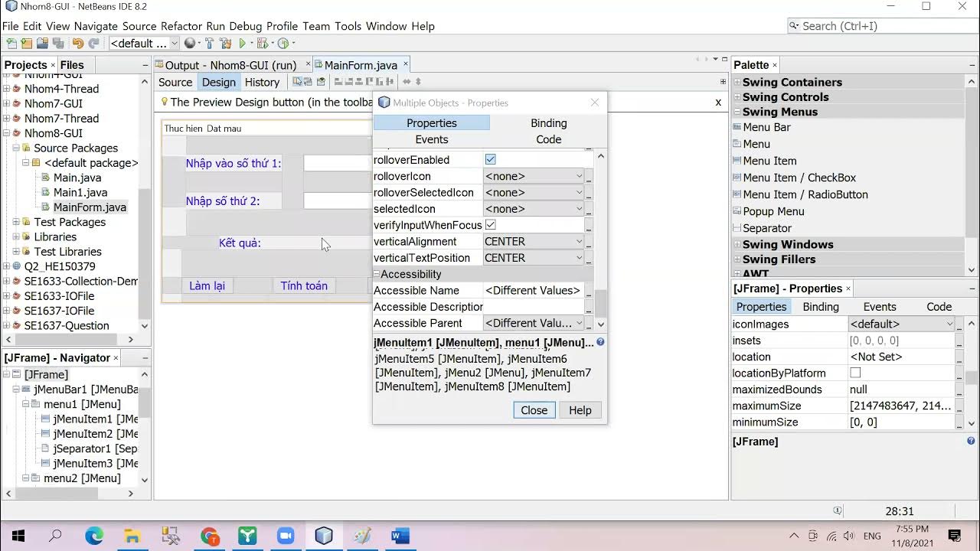The height and width of the screenshot is (551, 980).
Task: Collapse the menu1 JMenu node
Action: [26, 404]
